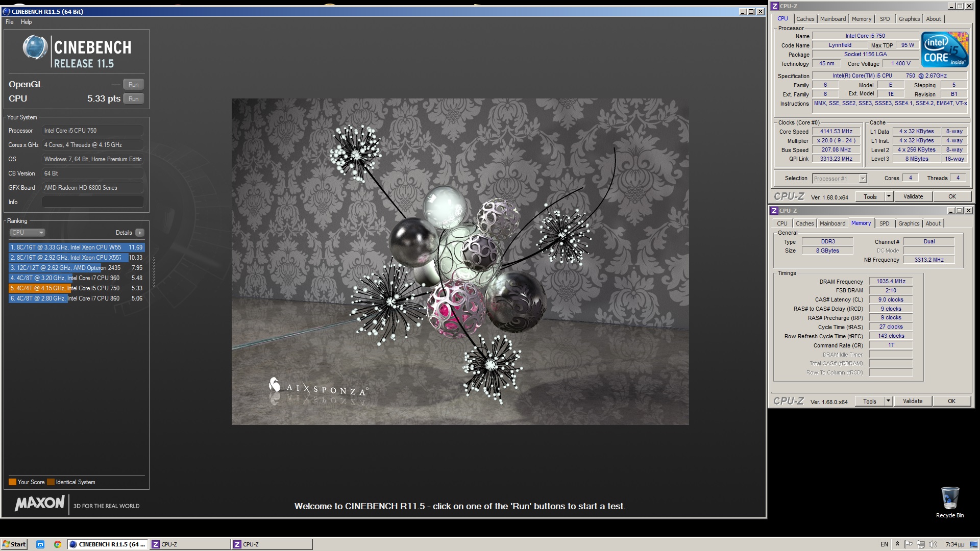Image resolution: width=980 pixels, height=551 pixels.
Task: Open the Recycle Bin desktop icon
Action: pos(950,502)
